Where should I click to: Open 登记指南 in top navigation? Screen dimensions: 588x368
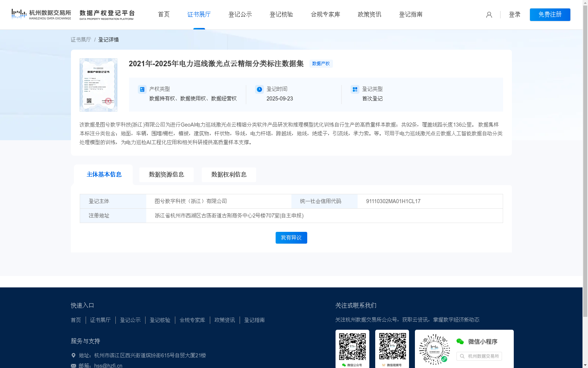[410, 14]
